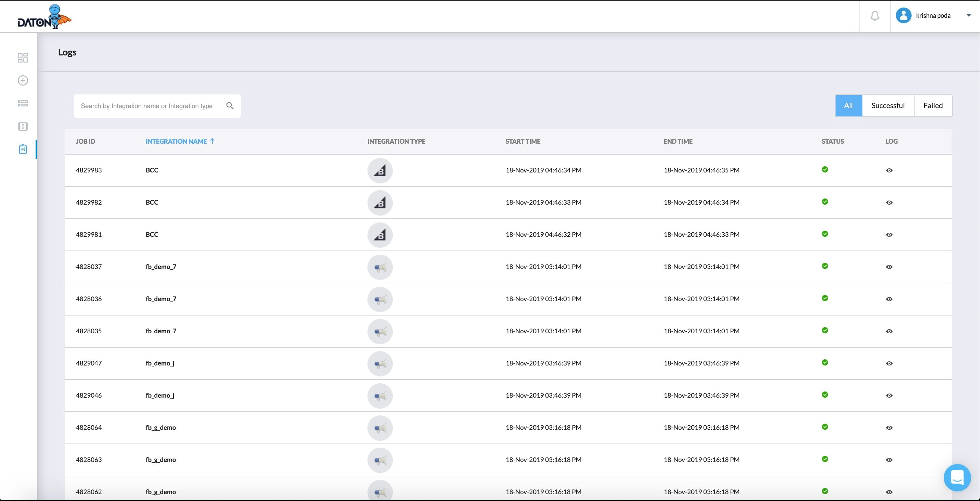Open the chat support bubble
This screenshot has width=980, height=501.
[x=957, y=477]
